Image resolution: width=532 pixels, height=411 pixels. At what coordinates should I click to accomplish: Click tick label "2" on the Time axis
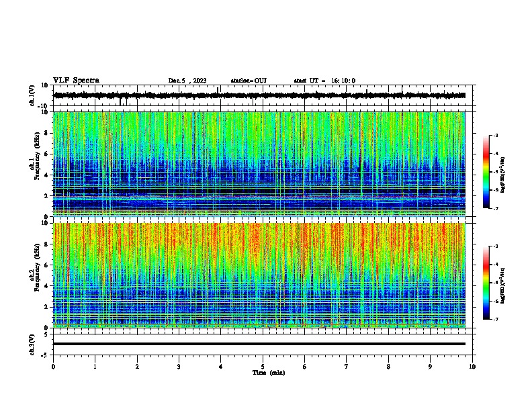137,367
